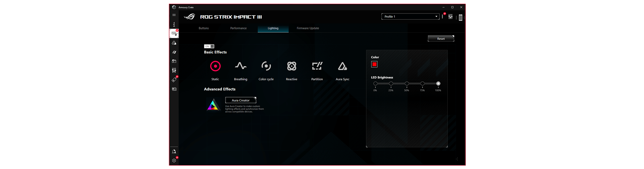The height and width of the screenshot is (169, 644).
Task: Set LED Brightness to 75% stop
Action: pyautogui.click(x=423, y=84)
